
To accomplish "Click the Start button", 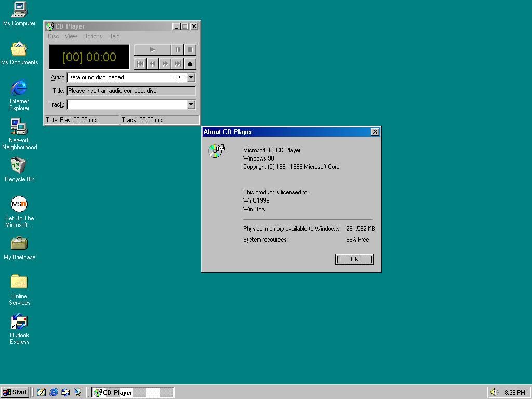I will click(15, 392).
